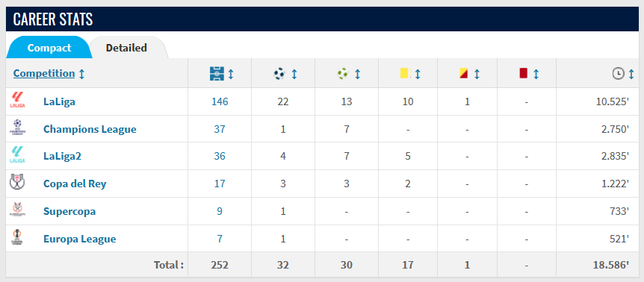Click the yellow card icon header
This screenshot has width=644, height=282.
406,73
